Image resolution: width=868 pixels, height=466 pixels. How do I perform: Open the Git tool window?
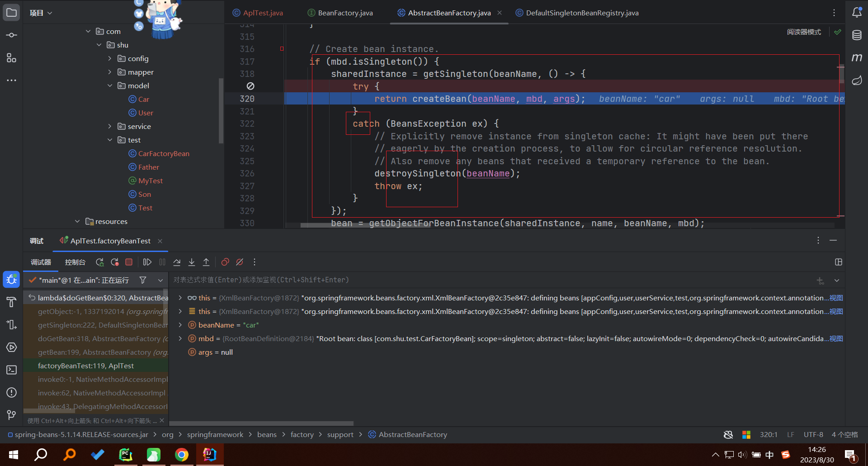pos(11,415)
